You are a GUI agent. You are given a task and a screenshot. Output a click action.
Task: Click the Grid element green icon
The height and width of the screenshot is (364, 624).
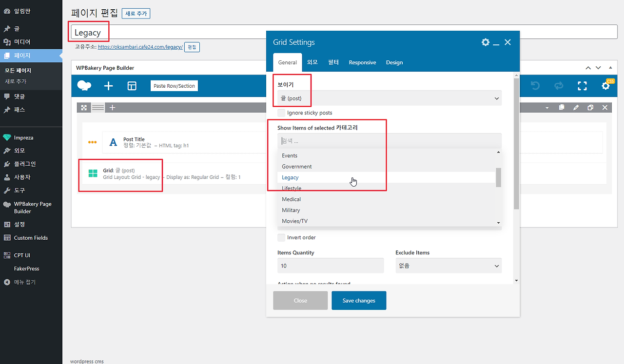93,173
